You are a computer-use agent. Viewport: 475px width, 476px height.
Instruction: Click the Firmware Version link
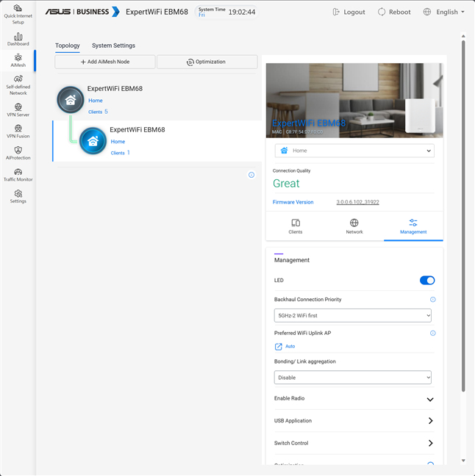pos(293,202)
